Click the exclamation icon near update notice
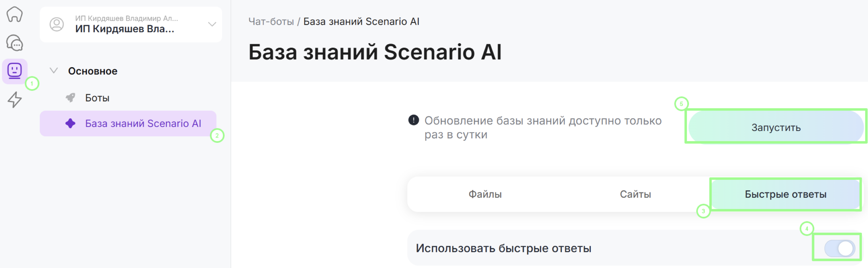The image size is (868, 268). 413,120
